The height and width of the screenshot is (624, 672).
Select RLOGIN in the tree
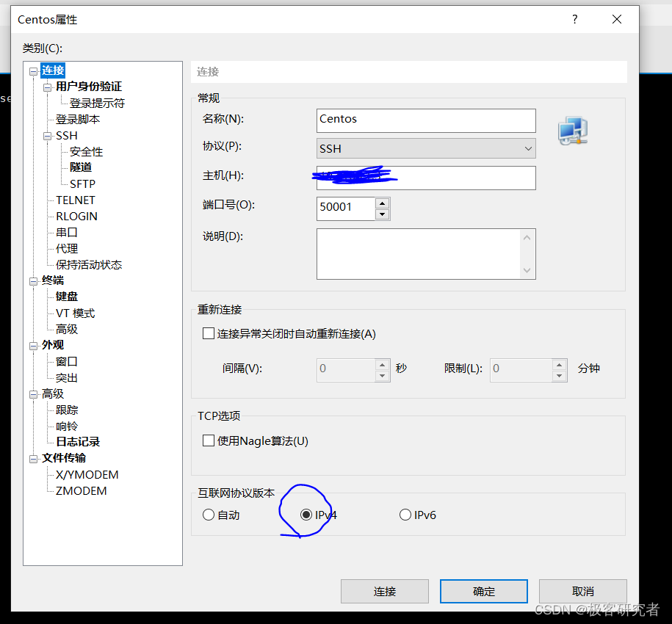[x=76, y=217]
